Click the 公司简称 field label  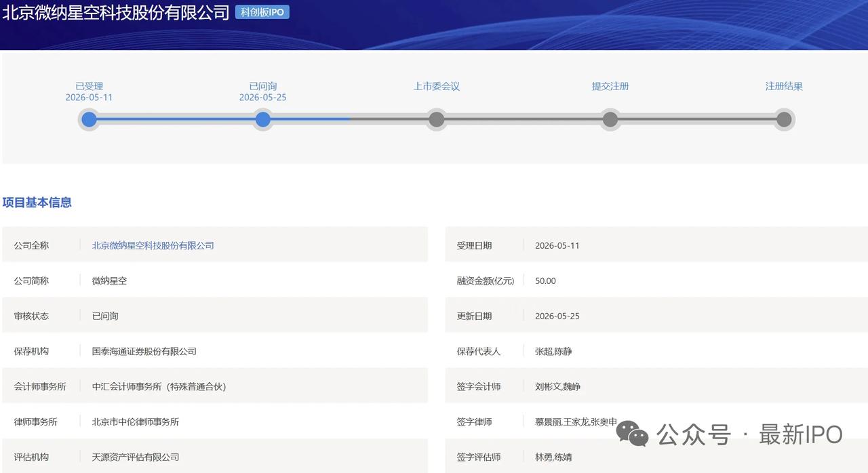pyautogui.click(x=31, y=281)
